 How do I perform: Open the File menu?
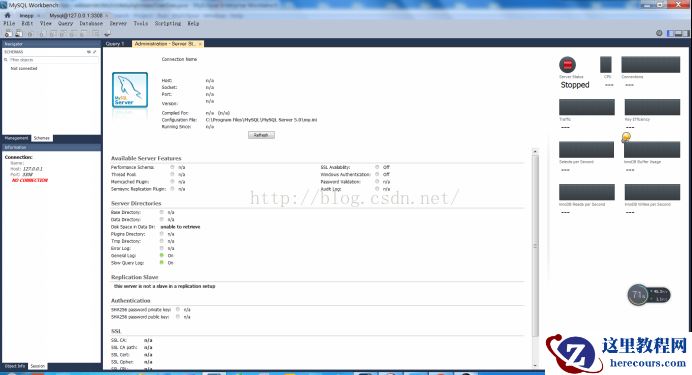9,23
